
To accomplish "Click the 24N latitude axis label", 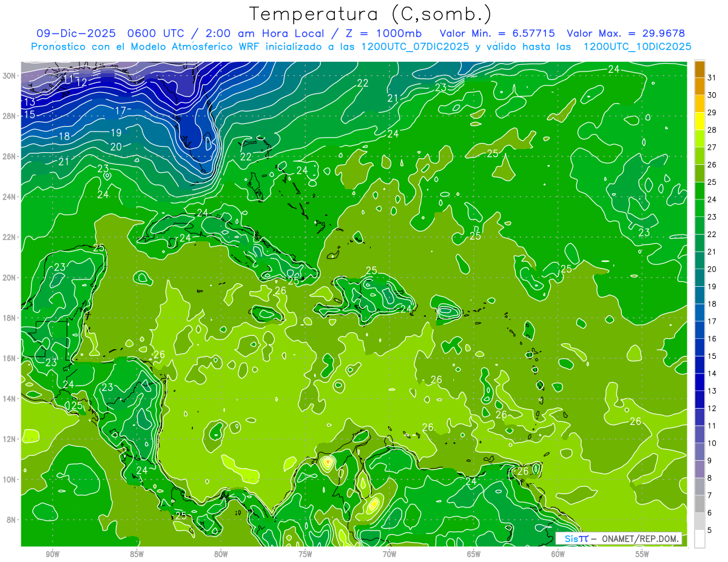I will (x=10, y=197).
